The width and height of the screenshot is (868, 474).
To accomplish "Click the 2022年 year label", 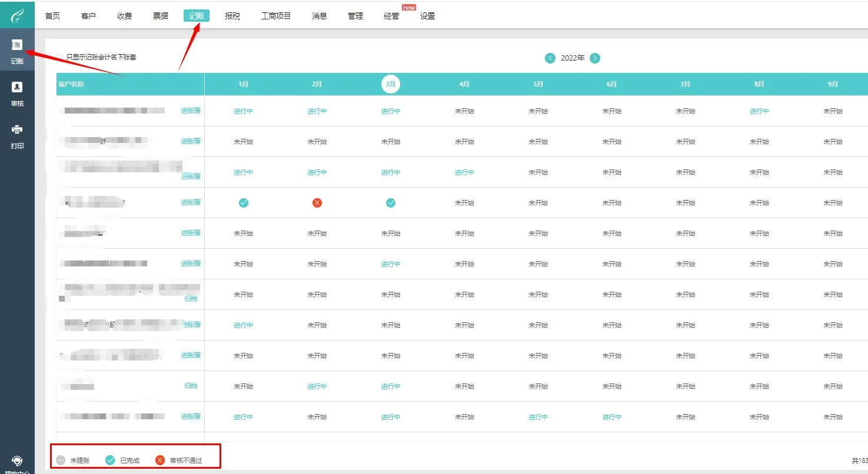I will pyautogui.click(x=573, y=58).
